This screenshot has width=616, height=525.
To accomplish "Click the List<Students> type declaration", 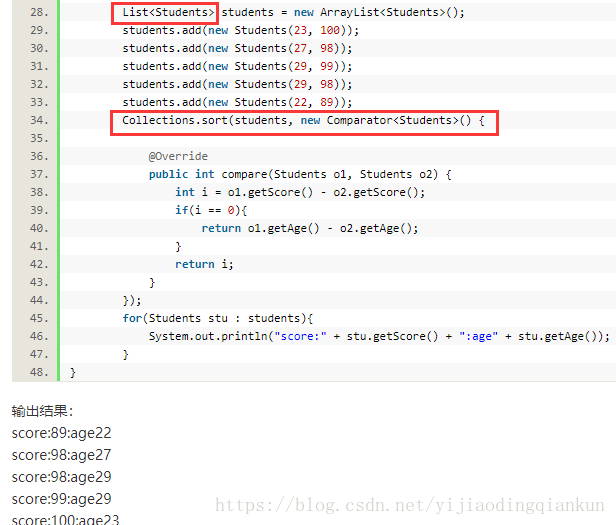I will pyautogui.click(x=168, y=13).
